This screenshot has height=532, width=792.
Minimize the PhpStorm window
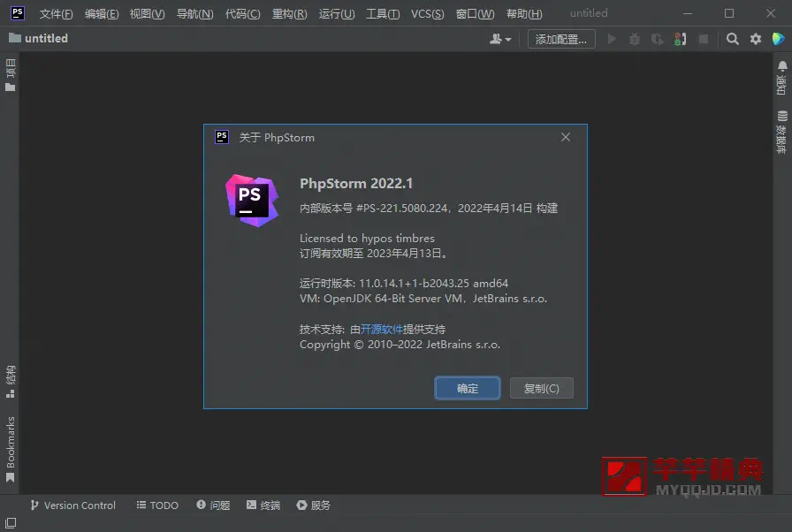coord(688,13)
